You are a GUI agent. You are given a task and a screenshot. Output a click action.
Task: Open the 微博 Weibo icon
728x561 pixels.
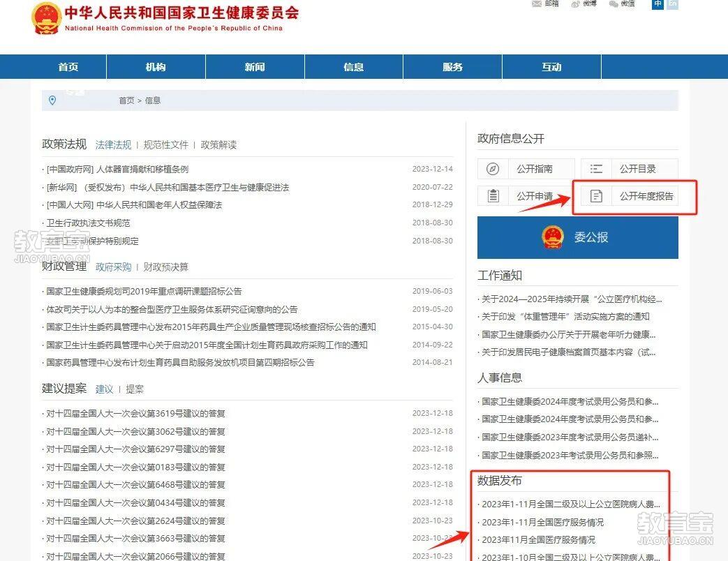574,5
